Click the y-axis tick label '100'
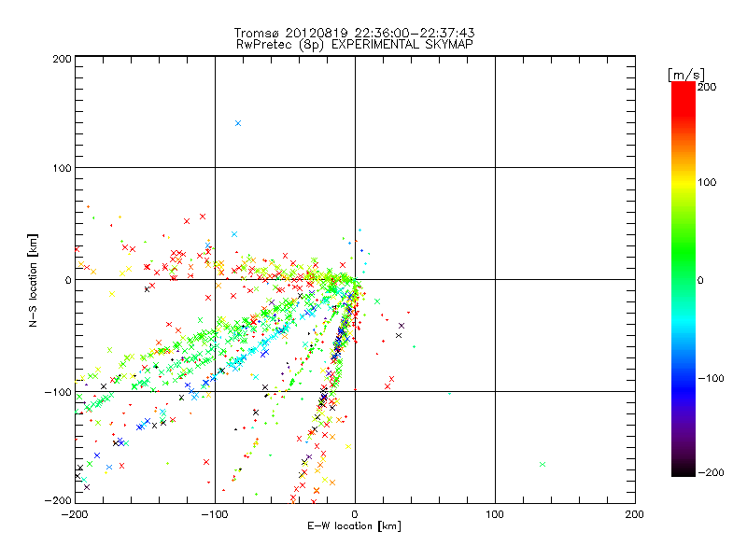 (62, 168)
